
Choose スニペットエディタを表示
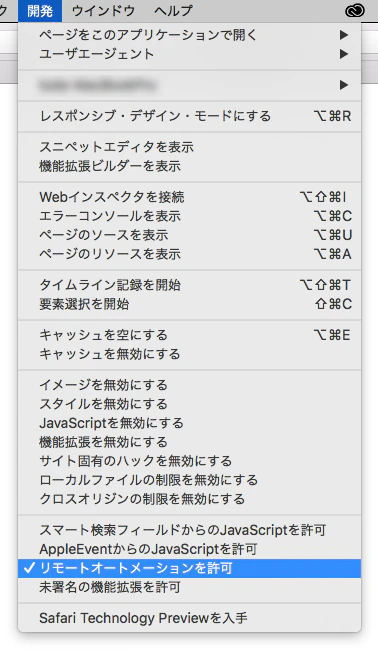189,147
